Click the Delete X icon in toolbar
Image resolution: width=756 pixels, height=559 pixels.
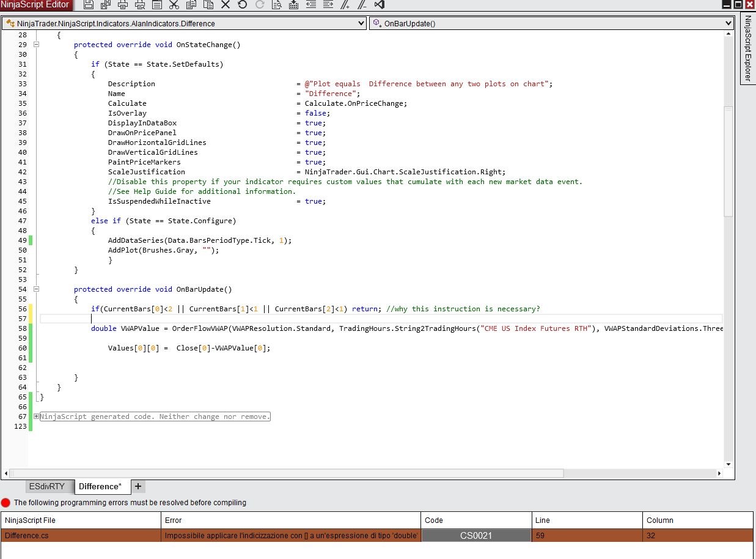pos(226,5)
